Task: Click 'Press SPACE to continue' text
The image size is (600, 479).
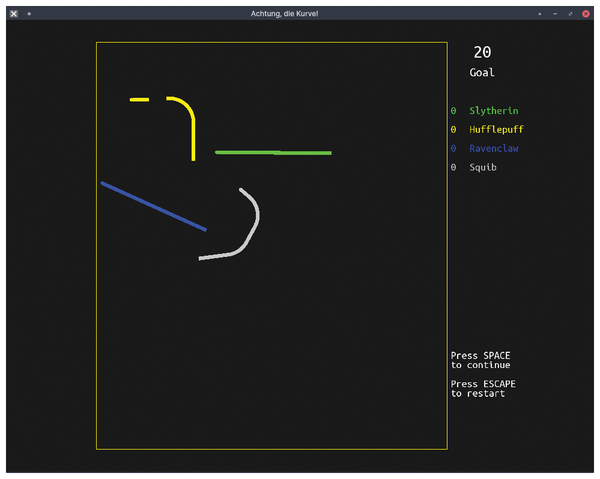Action: (x=480, y=360)
